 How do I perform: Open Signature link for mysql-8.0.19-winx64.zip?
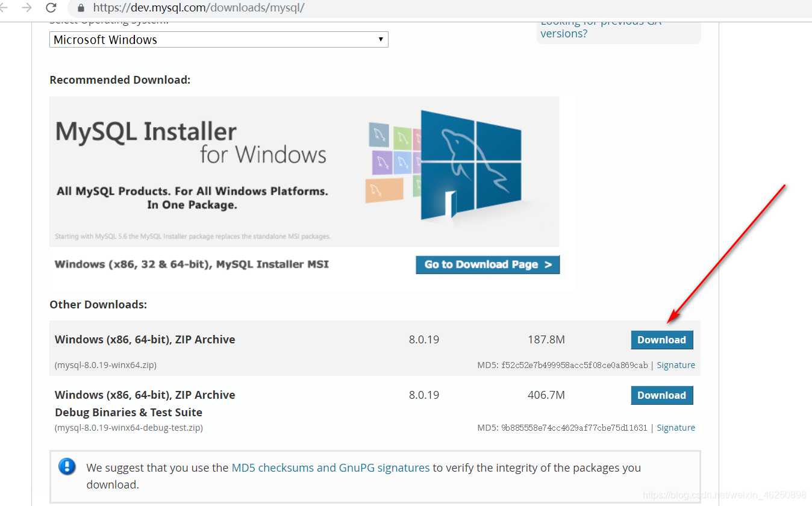tap(676, 365)
